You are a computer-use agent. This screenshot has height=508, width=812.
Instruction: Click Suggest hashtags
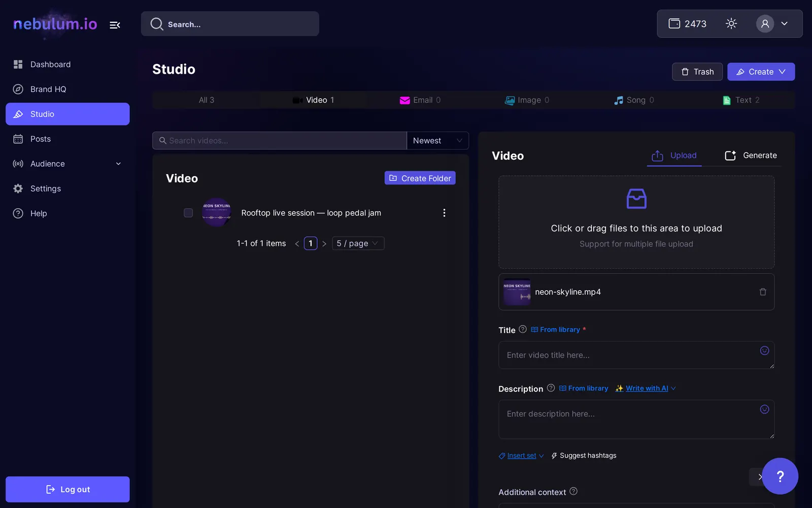tap(584, 456)
